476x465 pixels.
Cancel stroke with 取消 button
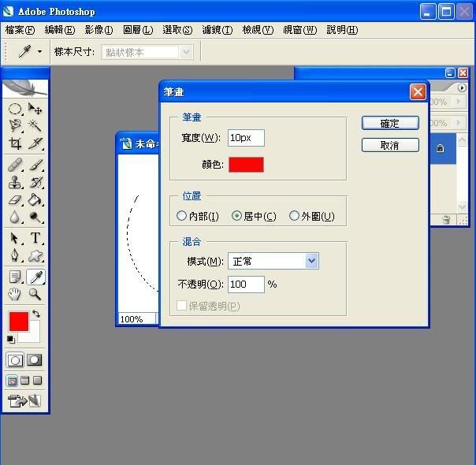pyautogui.click(x=390, y=145)
